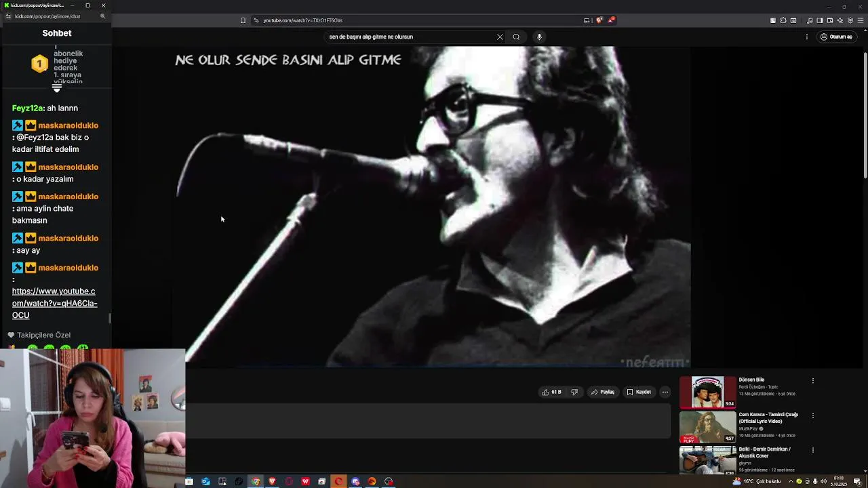This screenshot has width=868, height=488.
Task: Start voice search with the microphone
Action: [539, 37]
